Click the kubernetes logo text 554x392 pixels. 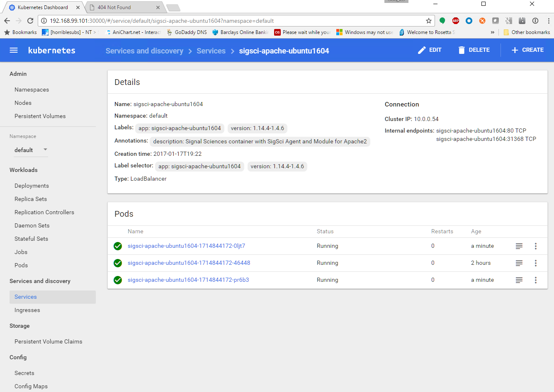tap(52, 51)
